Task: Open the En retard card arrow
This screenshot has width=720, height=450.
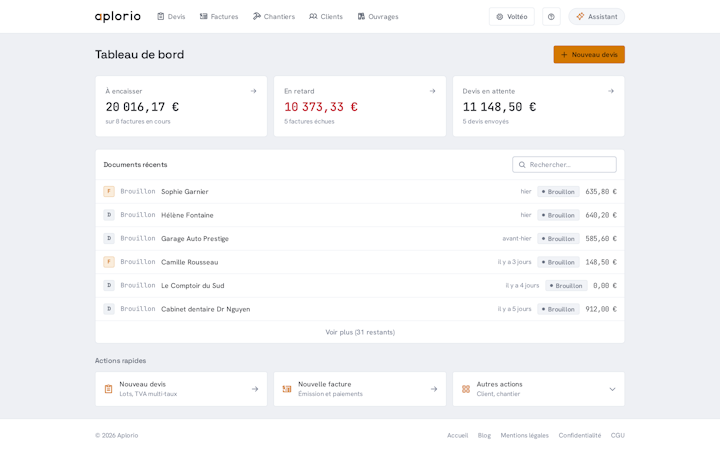Action: pyautogui.click(x=432, y=91)
